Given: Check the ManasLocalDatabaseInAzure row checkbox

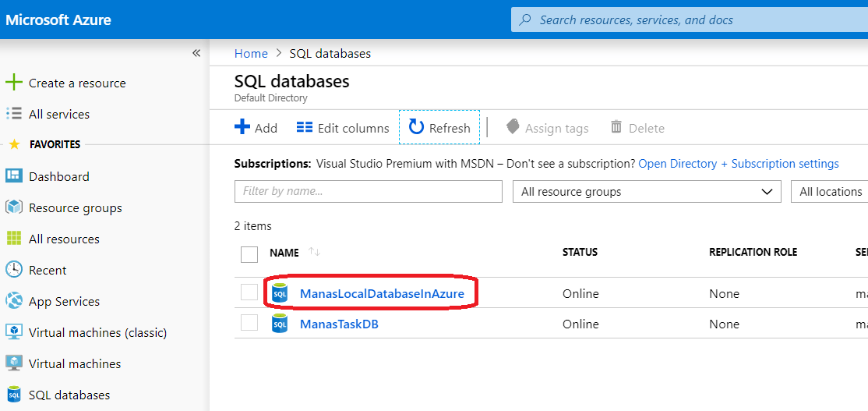Looking at the screenshot, I should 249,292.
